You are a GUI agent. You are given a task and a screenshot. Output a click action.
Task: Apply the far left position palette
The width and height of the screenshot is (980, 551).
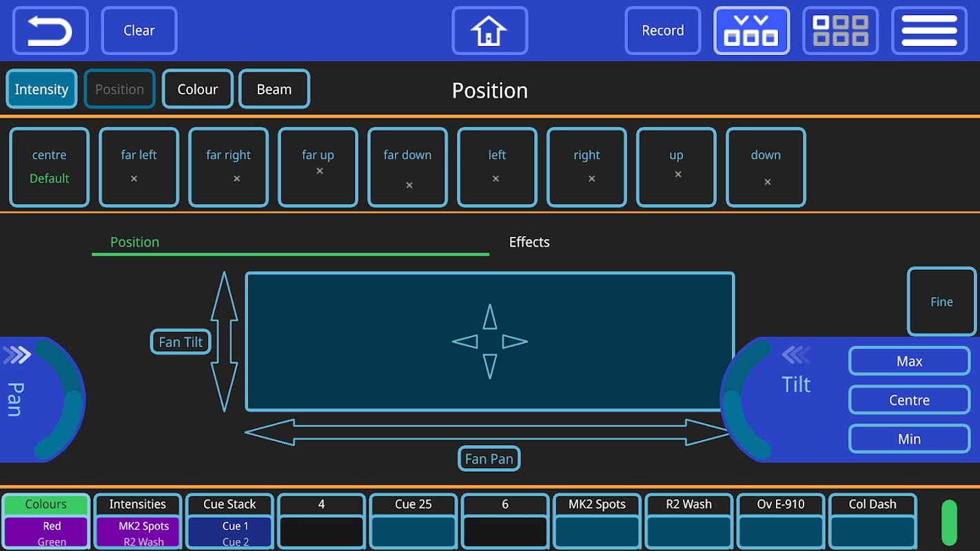(x=139, y=167)
